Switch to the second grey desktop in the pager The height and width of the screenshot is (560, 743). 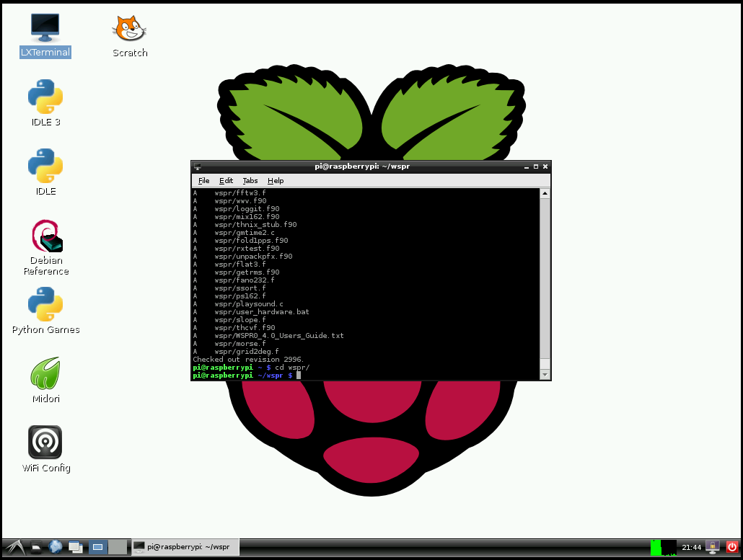pos(118,547)
